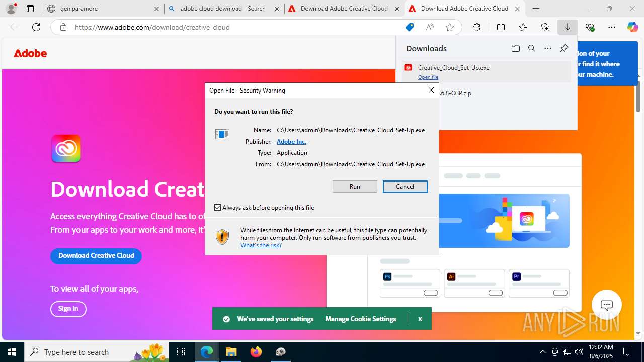Switch to first Download Adobe Creative Cloud tab
This screenshot has height=362, width=644.
click(x=345, y=9)
